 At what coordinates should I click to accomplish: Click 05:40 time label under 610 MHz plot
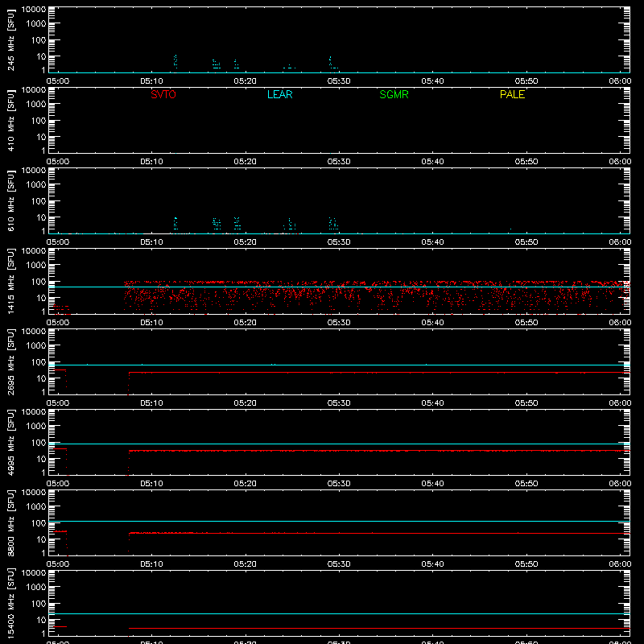432,242
